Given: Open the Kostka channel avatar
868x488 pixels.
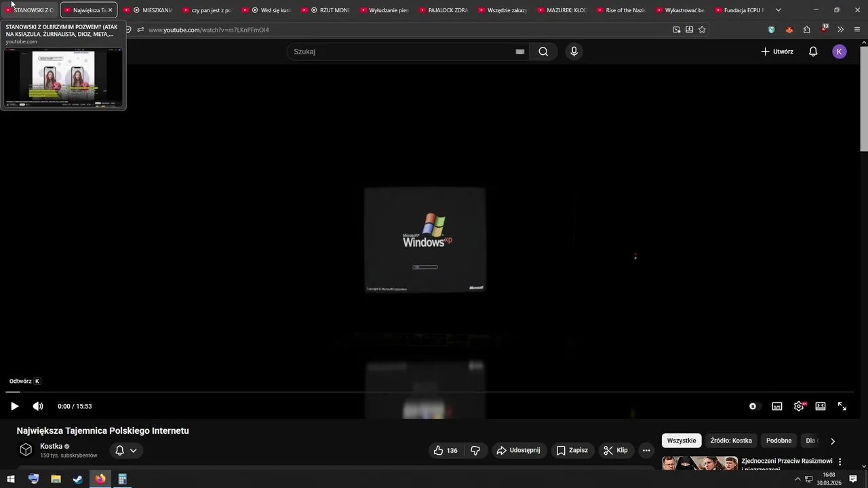Looking at the screenshot, I should pyautogui.click(x=26, y=450).
